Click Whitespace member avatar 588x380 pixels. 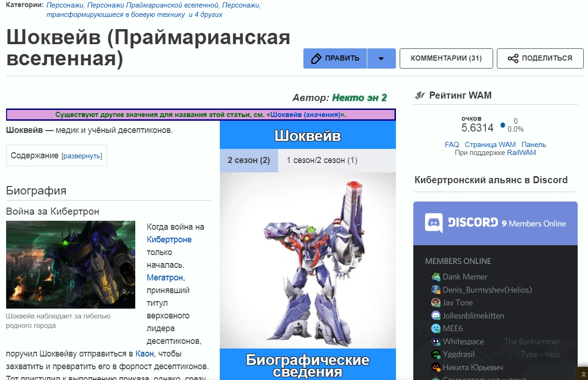point(435,341)
